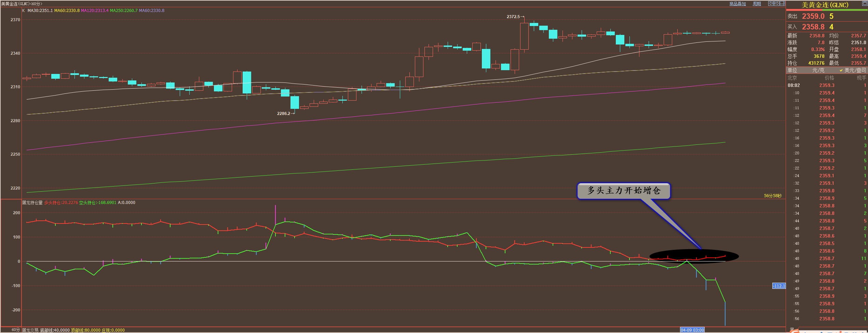Image resolution: width=868 pixels, height=333 pixels.
Task: Click the 56分58秒 countdown timer
Action: [x=773, y=196]
